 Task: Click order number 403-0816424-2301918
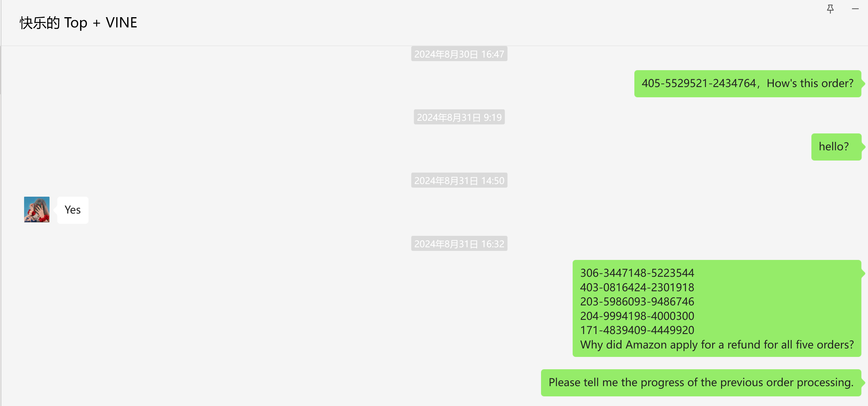pos(637,287)
